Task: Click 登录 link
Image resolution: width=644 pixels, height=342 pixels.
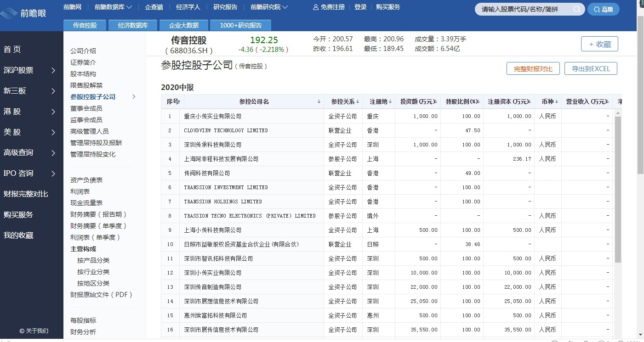Action: (x=360, y=7)
